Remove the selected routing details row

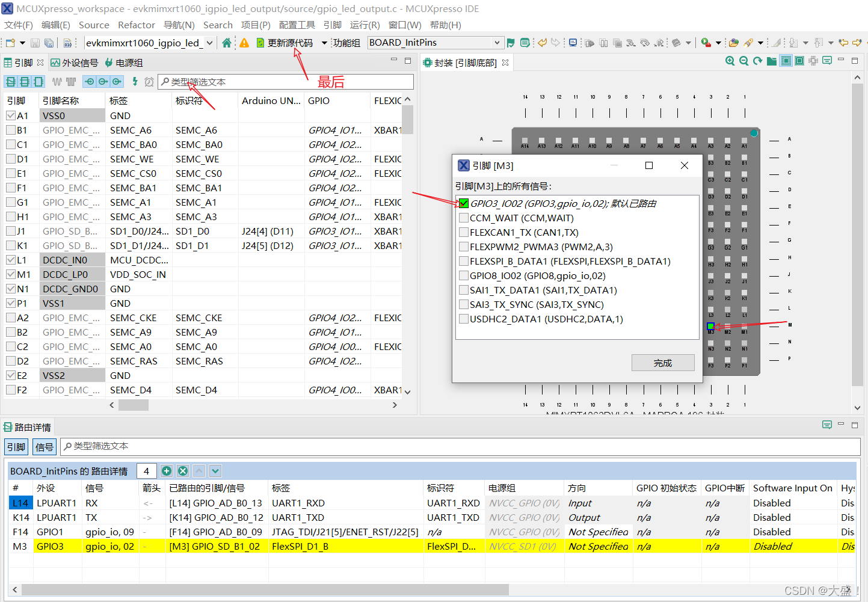183,471
